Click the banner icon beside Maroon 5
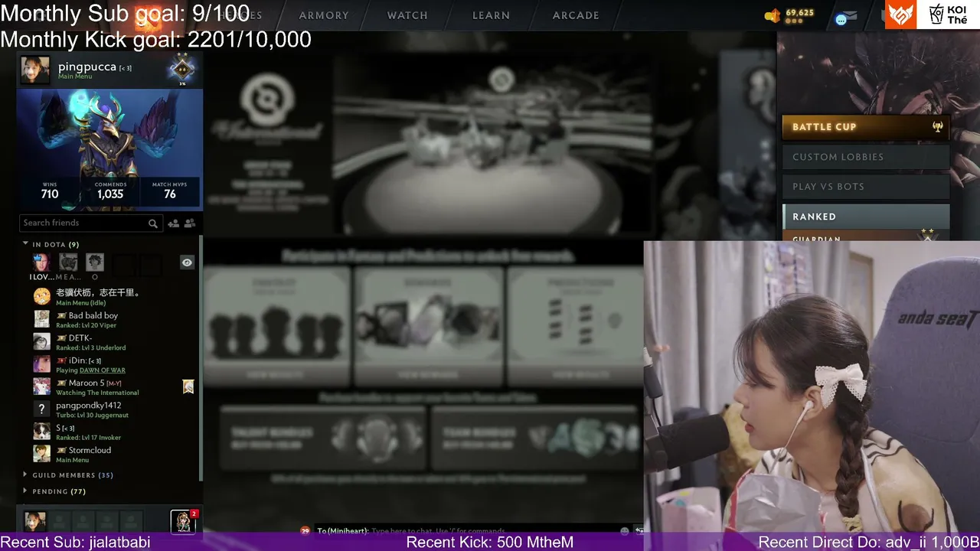 click(x=188, y=386)
